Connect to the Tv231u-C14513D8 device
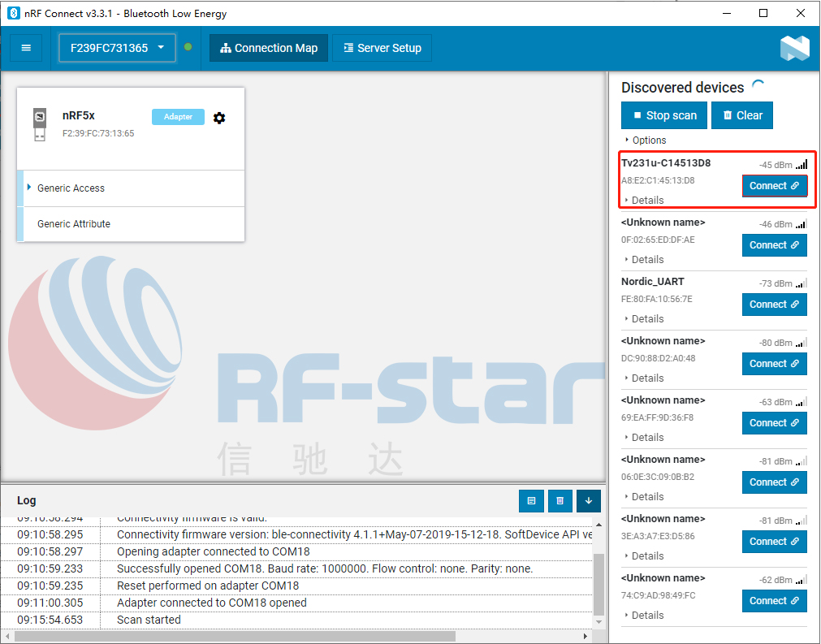This screenshot has width=821, height=644. [x=774, y=185]
